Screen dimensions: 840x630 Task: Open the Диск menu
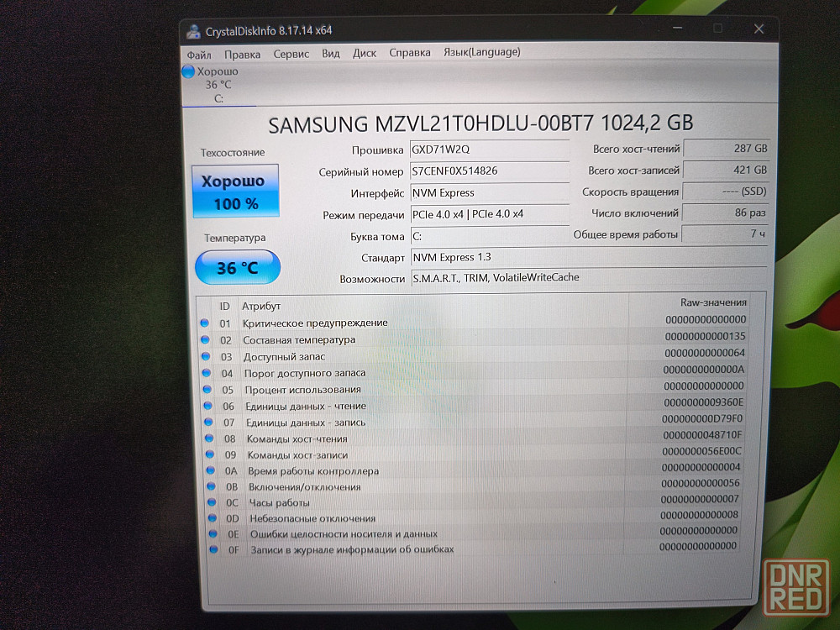(365, 53)
